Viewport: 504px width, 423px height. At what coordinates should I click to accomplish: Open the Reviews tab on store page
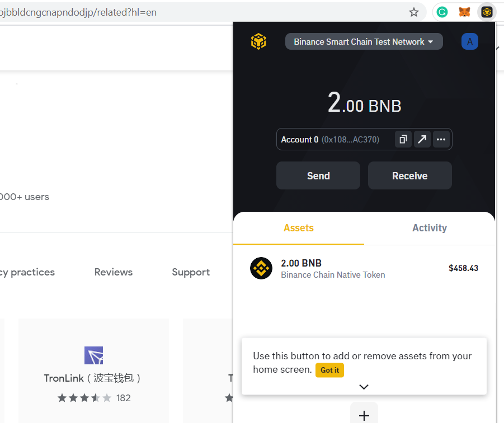pyautogui.click(x=113, y=272)
